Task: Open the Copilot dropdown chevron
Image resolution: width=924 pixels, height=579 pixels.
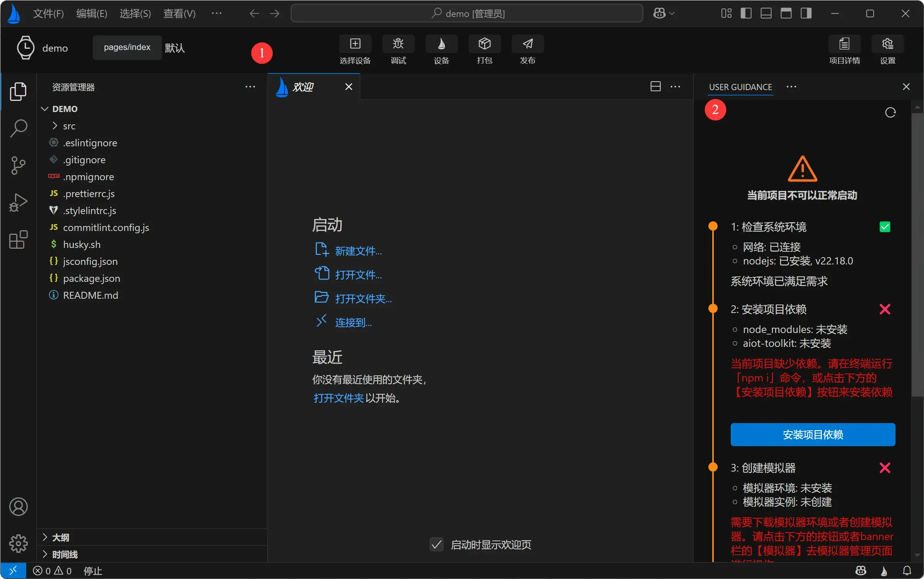Action: pos(672,13)
